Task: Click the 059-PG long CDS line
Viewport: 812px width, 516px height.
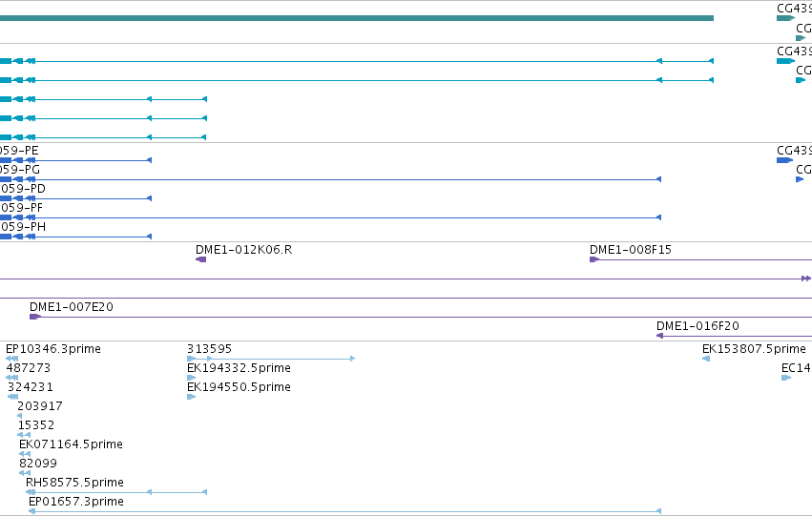Action: [330, 179]
